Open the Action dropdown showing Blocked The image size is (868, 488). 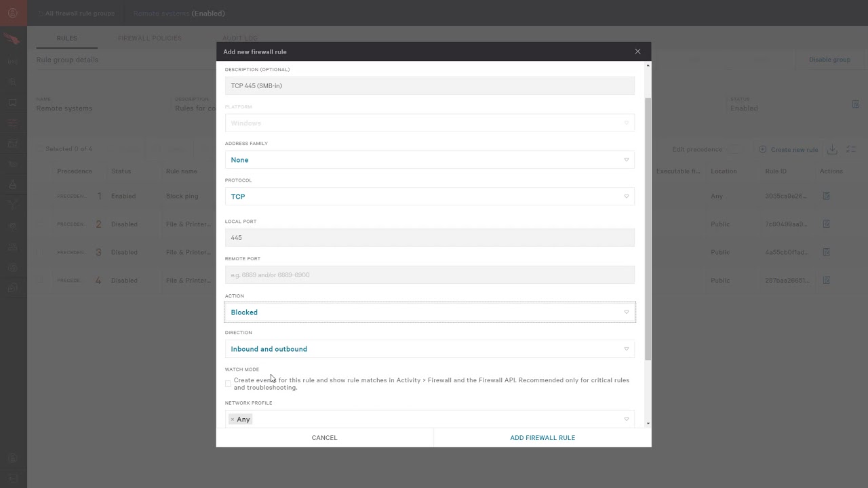pos(430,312)
